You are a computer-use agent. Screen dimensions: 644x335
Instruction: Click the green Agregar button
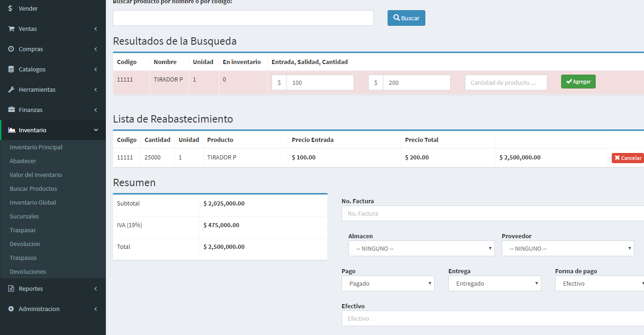(x=578, y=82)
